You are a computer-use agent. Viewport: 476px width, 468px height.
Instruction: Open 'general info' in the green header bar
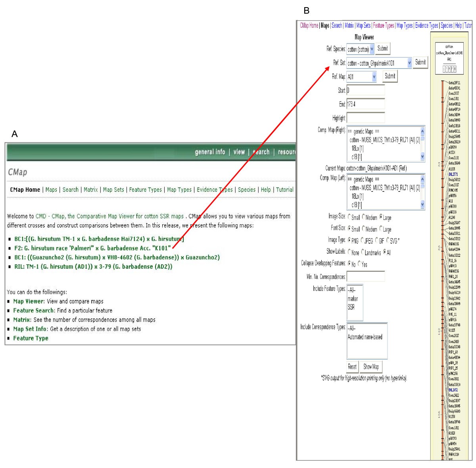[210, 152]
